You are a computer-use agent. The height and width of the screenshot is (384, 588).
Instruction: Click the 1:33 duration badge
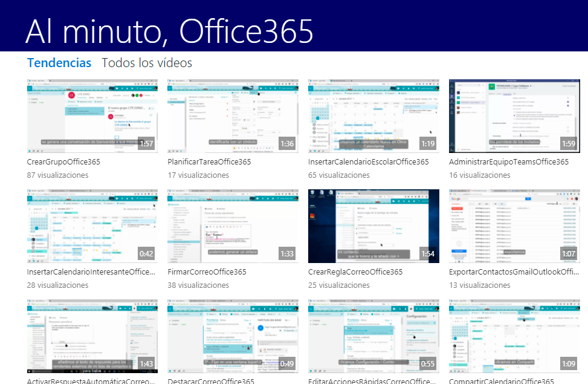tap(287, 254)
